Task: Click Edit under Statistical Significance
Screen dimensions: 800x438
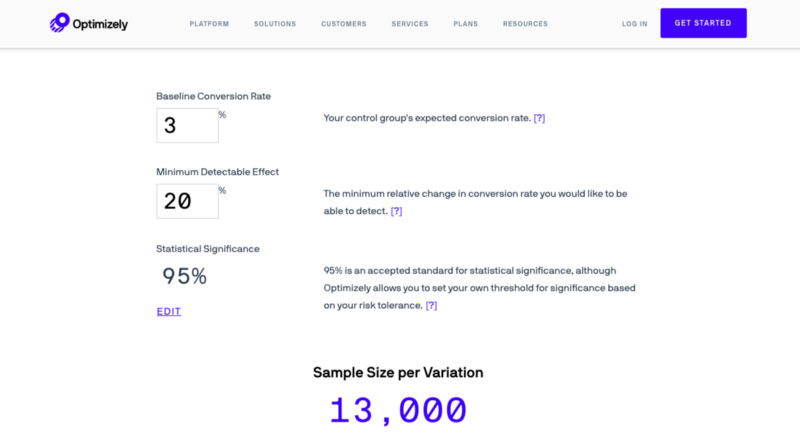Action: pos(169,311)
